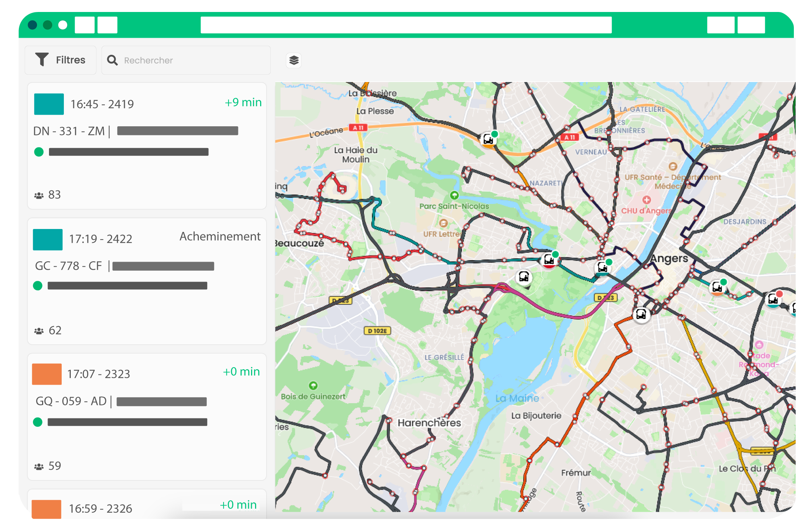The height and width of the screenshot is (532, 812).
Task: Click green status dot of GQ-059-AD
Action: click(x=38, y=422)
